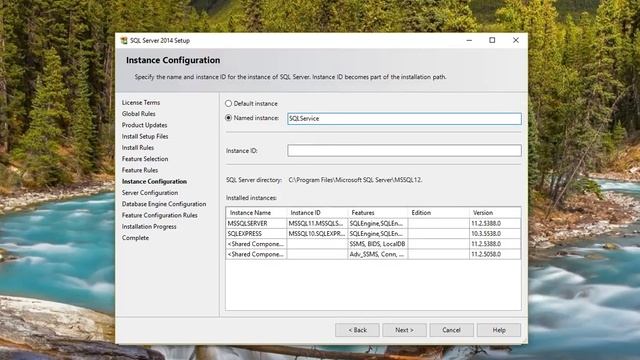
Task: Click the Adv_SSMS, Conn features cell
Action: click(378, 254)
